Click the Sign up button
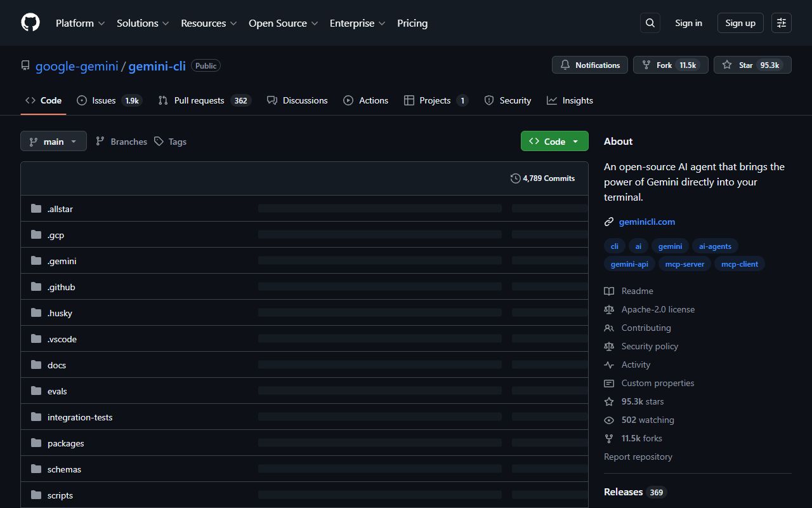The width and height of the screenshot is (812, 508). click(x=740, y=22)
